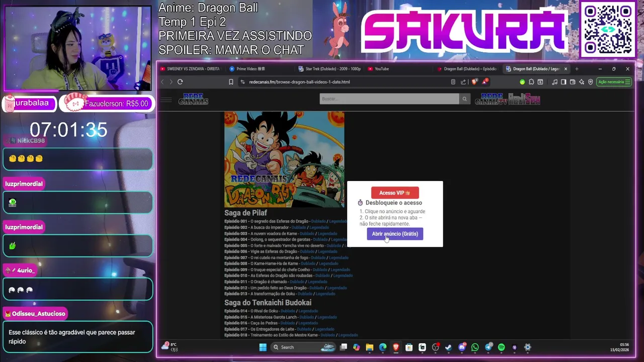Open Legendado link for Episódio 002

319,227
